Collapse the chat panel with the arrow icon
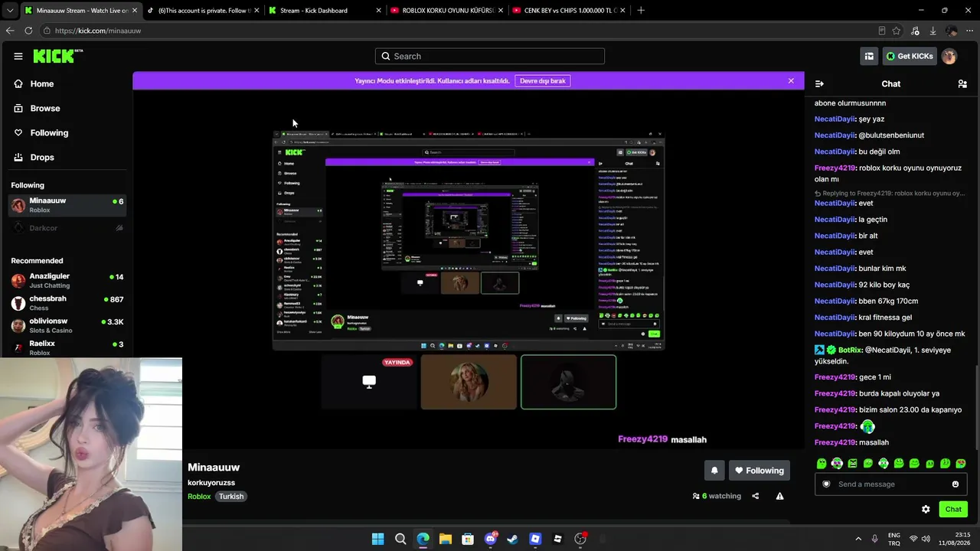 click(x=819, y=83)
